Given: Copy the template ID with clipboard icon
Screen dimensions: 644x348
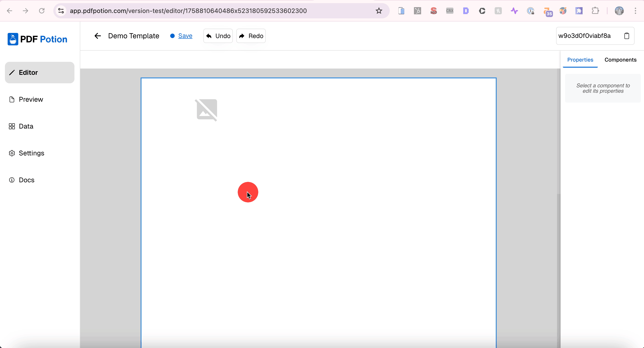Looking at the screenshot, I should tap(627, 36).
